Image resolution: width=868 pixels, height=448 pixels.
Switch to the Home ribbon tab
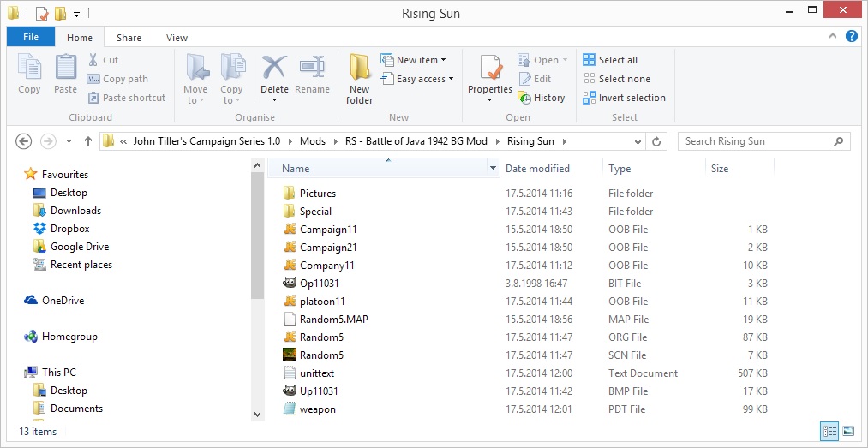pyautogui.click(x=80, y=38)
